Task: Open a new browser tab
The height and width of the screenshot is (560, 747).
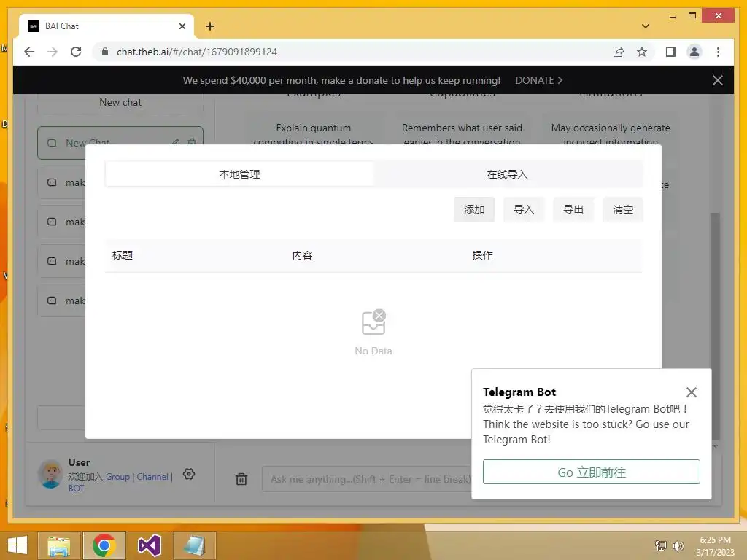Action: (x=210, y=26)
